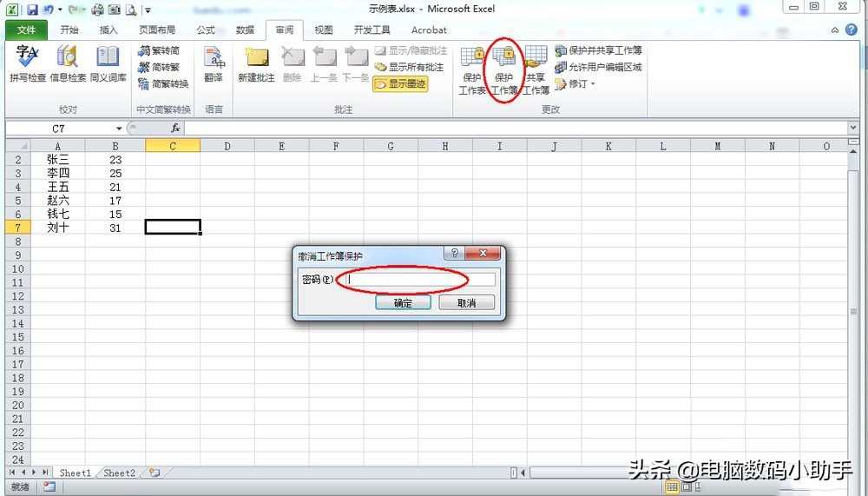
Task: Switch to the 开始 ribbon tab
Action: tap(69, 30)
